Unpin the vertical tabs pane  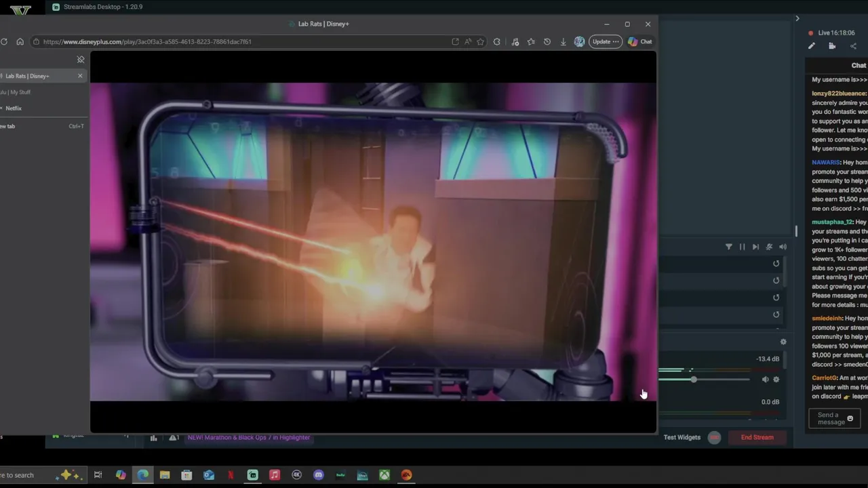pos(81,60)
